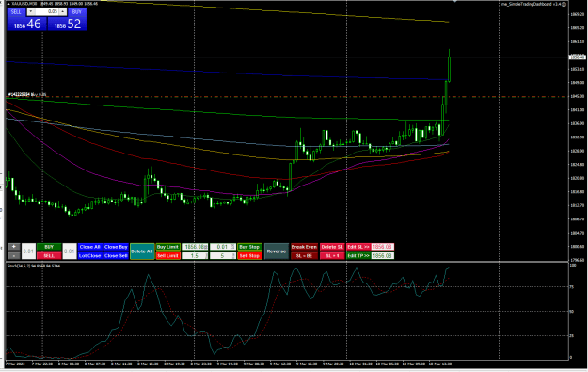Collapse the one-click trading panel arrow
This screenshot has height=372, width=588.
point(8,4)
